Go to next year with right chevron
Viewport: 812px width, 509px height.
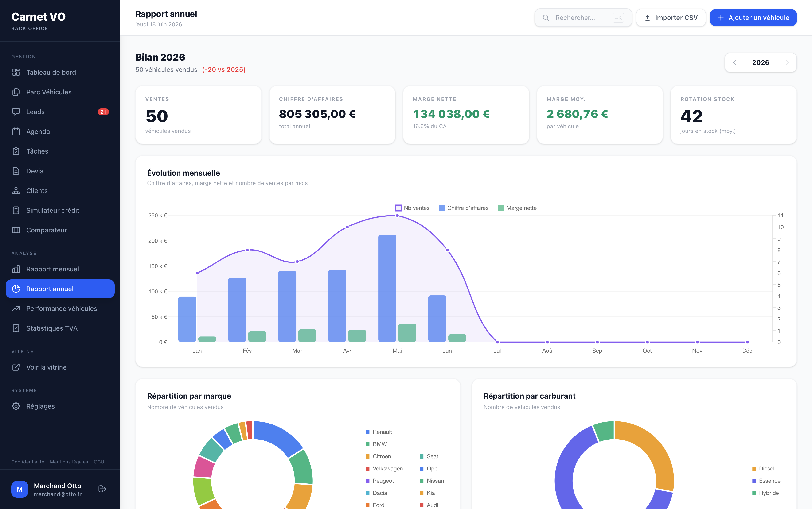[x=787, y=63]
